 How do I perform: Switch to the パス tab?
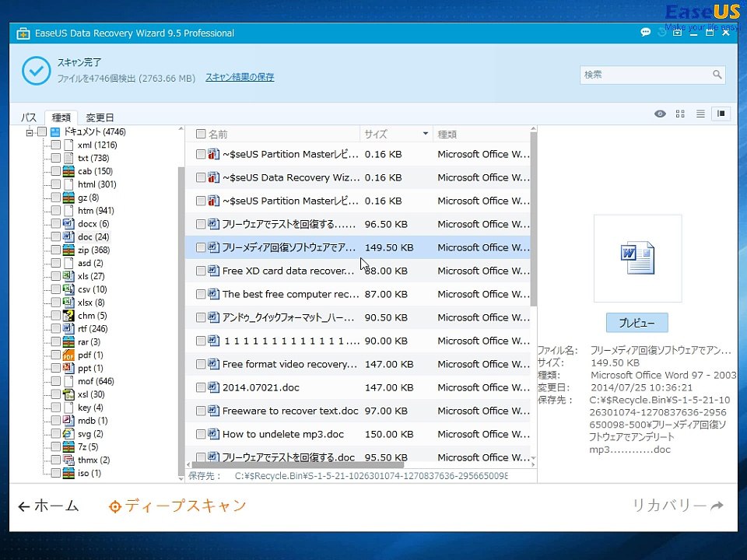click(x=29, y=117)
